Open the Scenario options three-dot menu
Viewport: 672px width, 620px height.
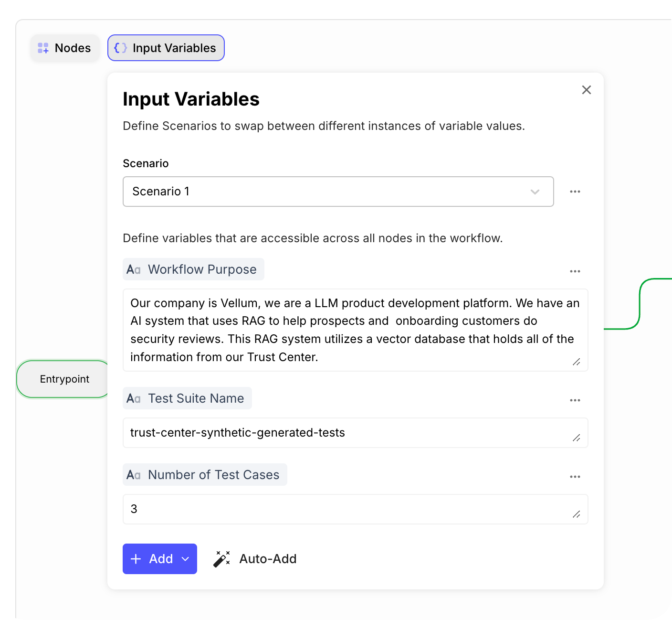(x=575, y=192)
